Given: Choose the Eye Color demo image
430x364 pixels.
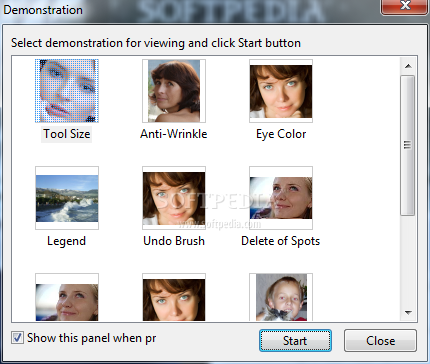Looking at the screenshot, I should pyautogui.click(x=281, y=91).
